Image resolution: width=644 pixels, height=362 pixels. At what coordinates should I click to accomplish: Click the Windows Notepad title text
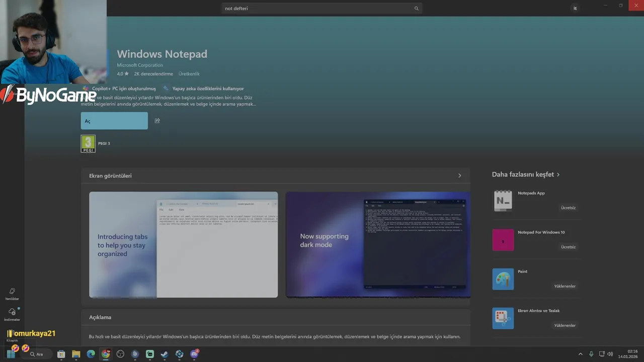(162, 54)
